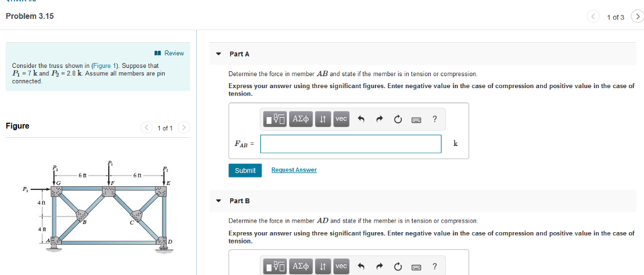
Task: Collapse the Part B section
Action: (219, 201)
